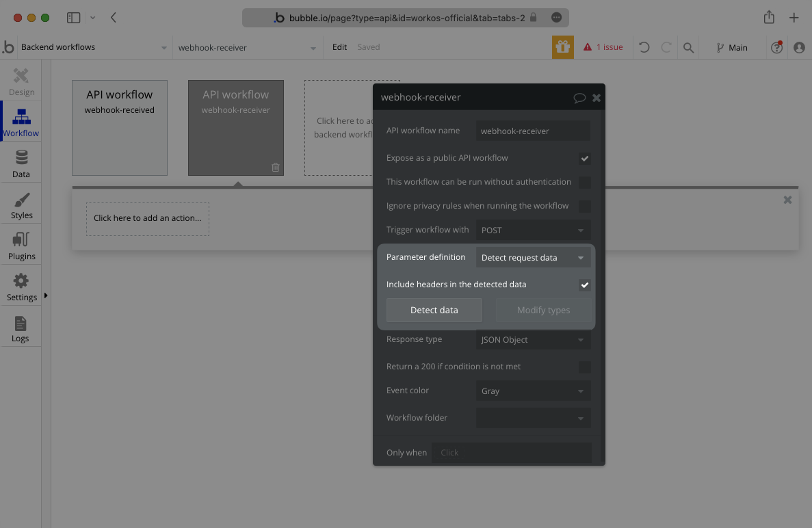This screenshot has height=528, width=812.
Task: Open the Trigger workflow with dropdown
Action: pos(533,230)
